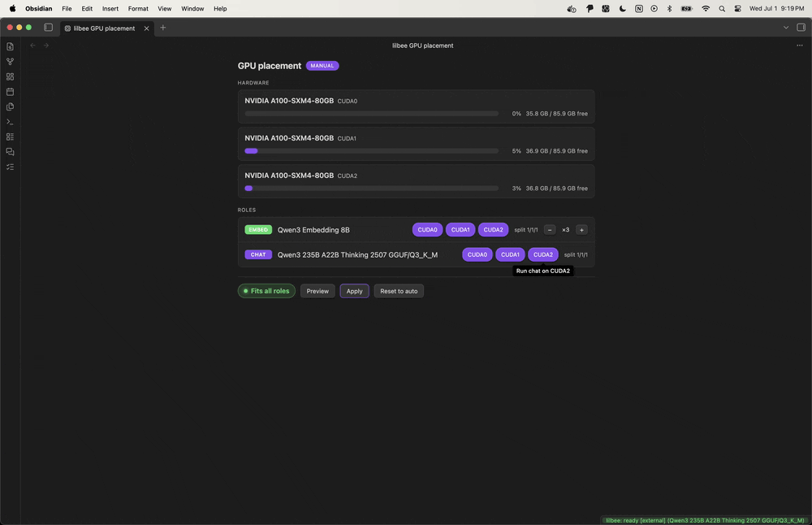Click the date and time in menu bar
Image resolution: width=812 pixels, height=525 pixels.
click(x=776, y=8)
